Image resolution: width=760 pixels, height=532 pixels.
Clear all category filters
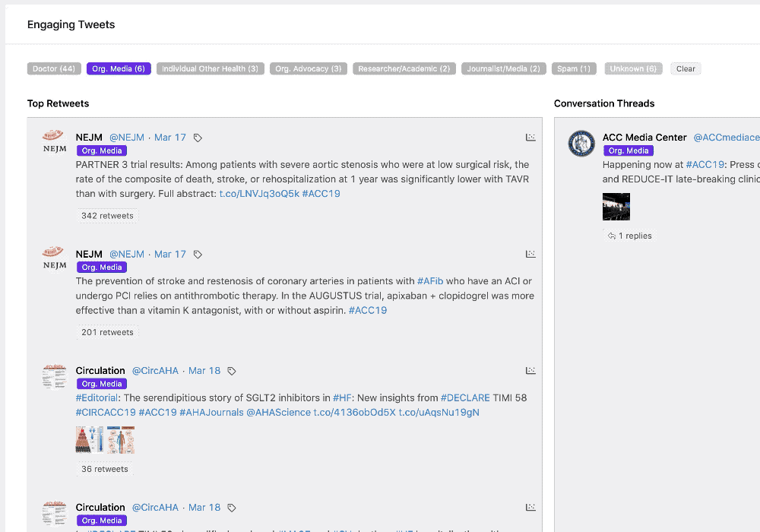click(686, 69)
